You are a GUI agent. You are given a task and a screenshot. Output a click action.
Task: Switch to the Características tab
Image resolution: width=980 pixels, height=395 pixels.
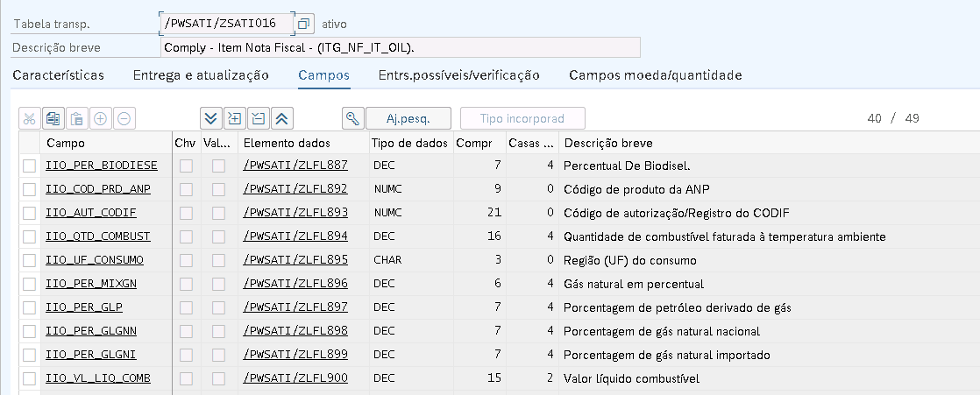[58, 75]
